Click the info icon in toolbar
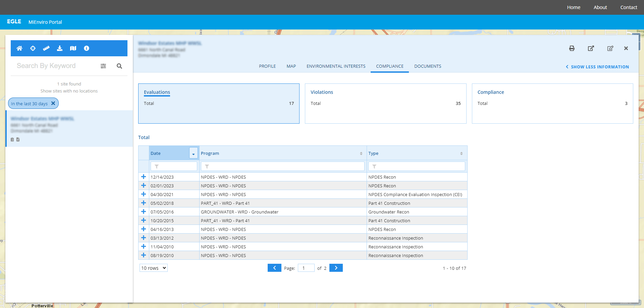The height and width of the screenshot is (308, 644). click(87, 48)
